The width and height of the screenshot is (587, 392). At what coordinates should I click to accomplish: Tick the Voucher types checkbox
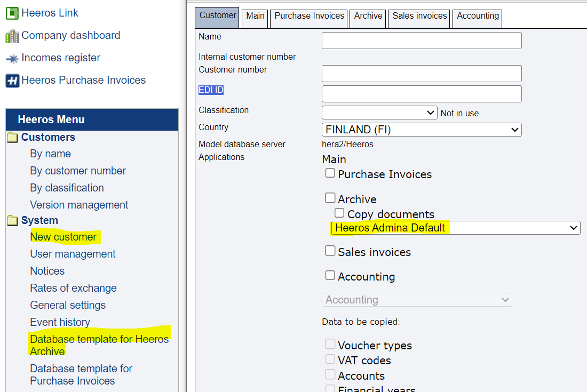330,344
